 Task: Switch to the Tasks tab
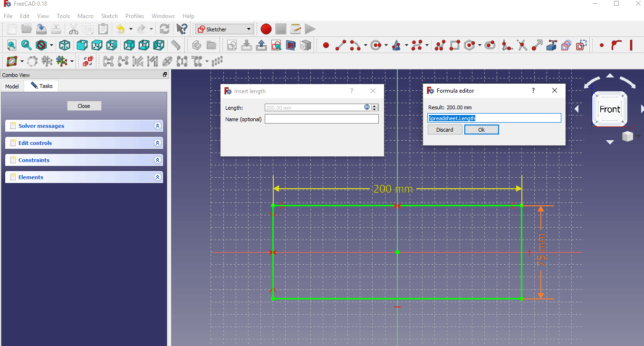pos(42,86)
